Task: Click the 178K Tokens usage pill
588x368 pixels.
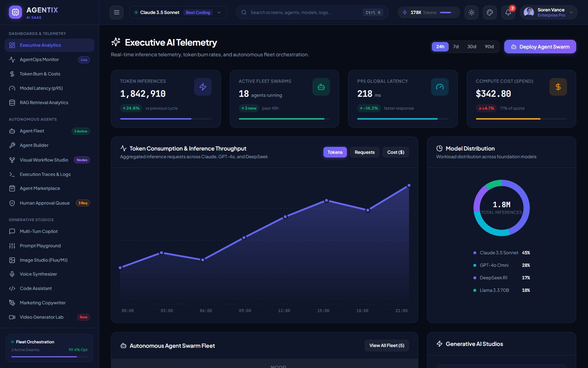Action: (429, 13)
